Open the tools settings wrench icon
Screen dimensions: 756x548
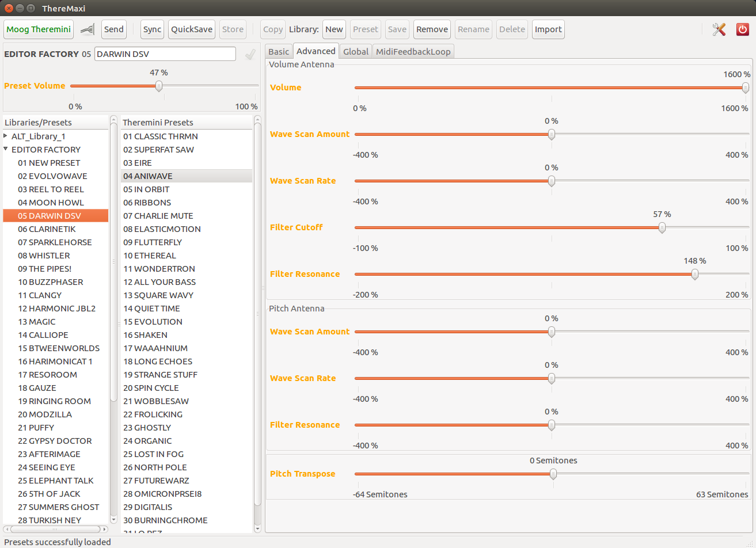[x=719, y=29]
